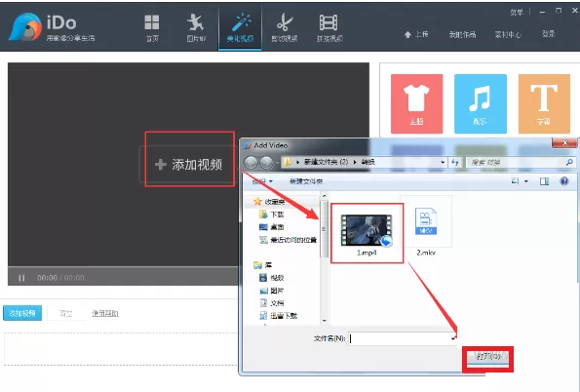Open the 首页 home grid icon
Image resolution: width=580 pixels, height=392 pixels.
coord(152,27)
